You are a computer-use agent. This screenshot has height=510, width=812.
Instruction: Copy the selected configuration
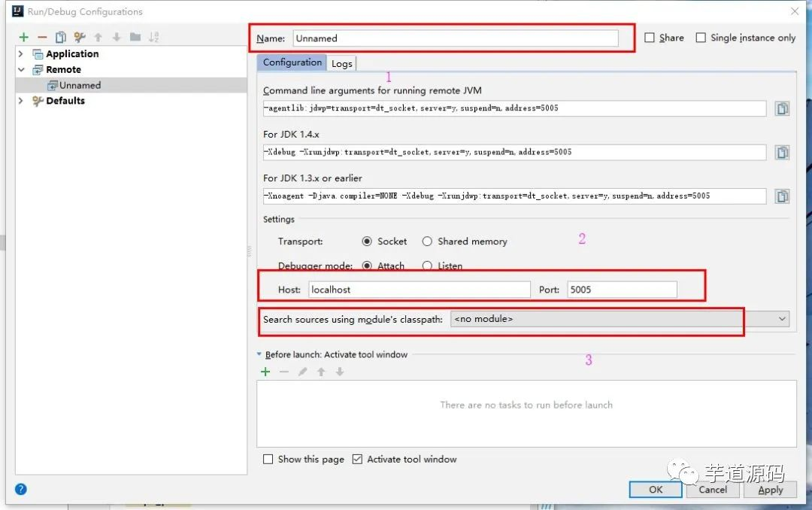click(61, 38)
